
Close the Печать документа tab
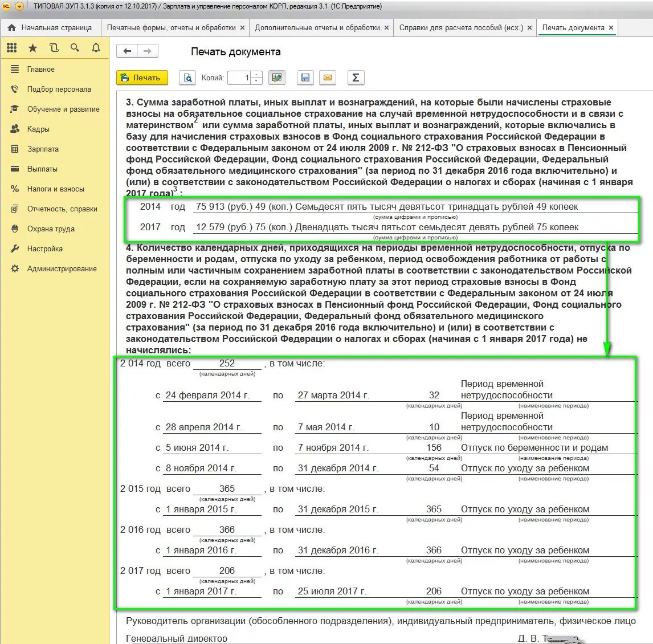click(x=611, y=27)
